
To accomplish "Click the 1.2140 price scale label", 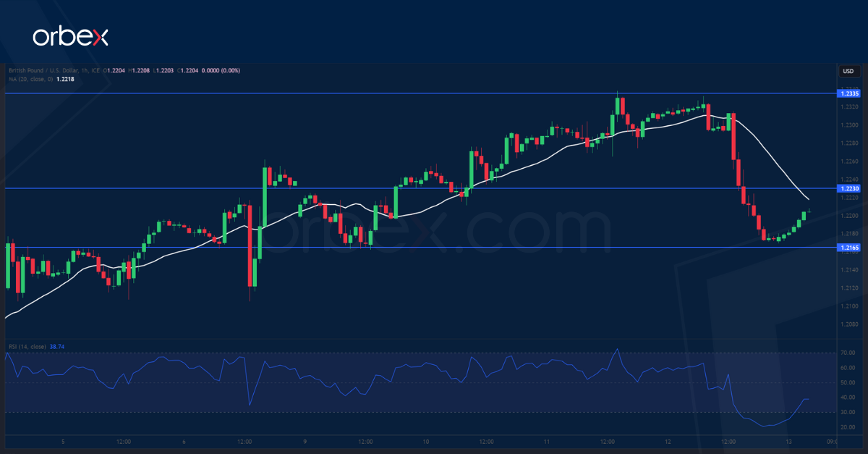I will coord(849,269).
